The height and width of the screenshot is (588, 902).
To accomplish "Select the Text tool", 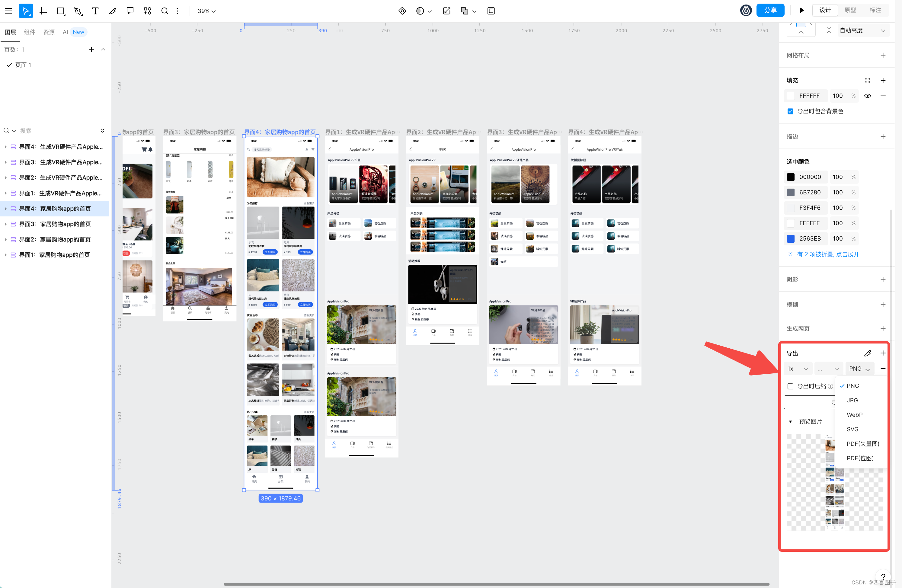I will coord(95,11).
